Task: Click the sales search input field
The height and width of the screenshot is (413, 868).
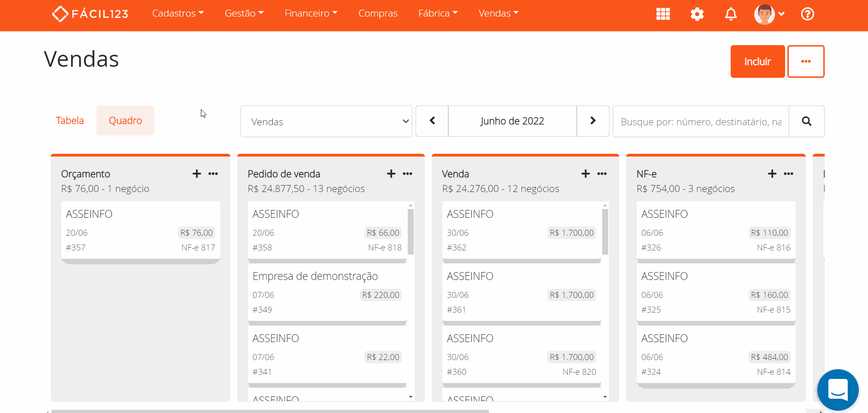Action: (x=701, y=122)
